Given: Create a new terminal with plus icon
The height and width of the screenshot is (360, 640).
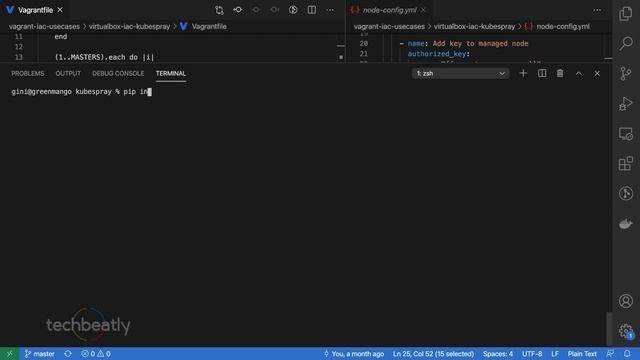Looking at the screenshot, I should click(523, 73).
